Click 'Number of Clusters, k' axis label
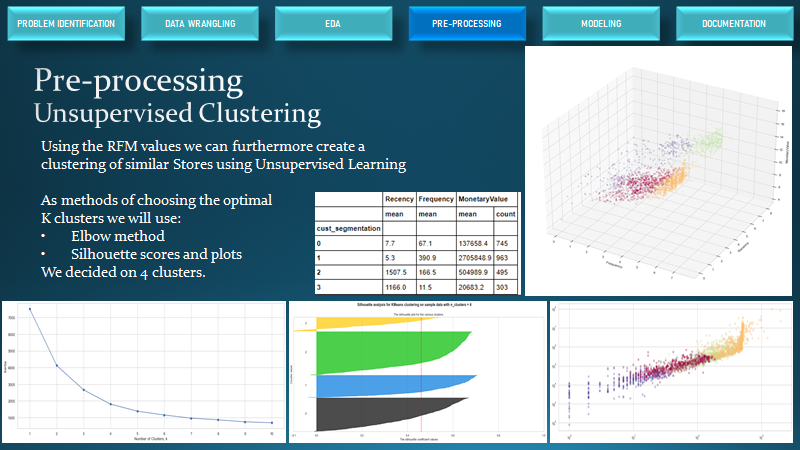This screenshot has height=450, width=800. coord(151,439)
